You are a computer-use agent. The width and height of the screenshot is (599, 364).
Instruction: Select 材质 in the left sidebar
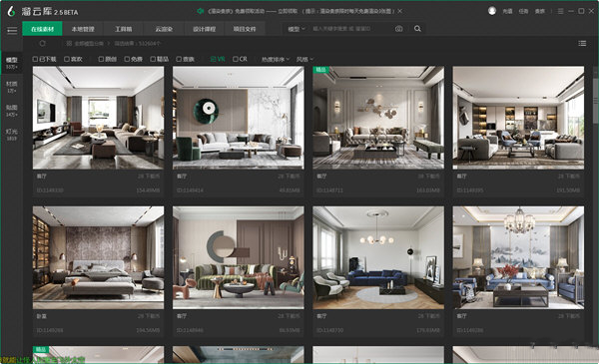point(11,87)
